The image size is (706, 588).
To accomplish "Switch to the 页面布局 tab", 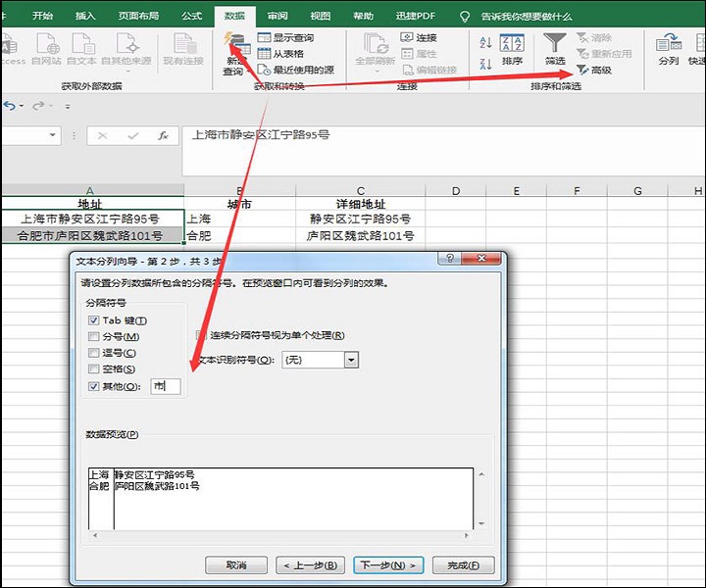I will pyautogui.click(x=138, y=16).
